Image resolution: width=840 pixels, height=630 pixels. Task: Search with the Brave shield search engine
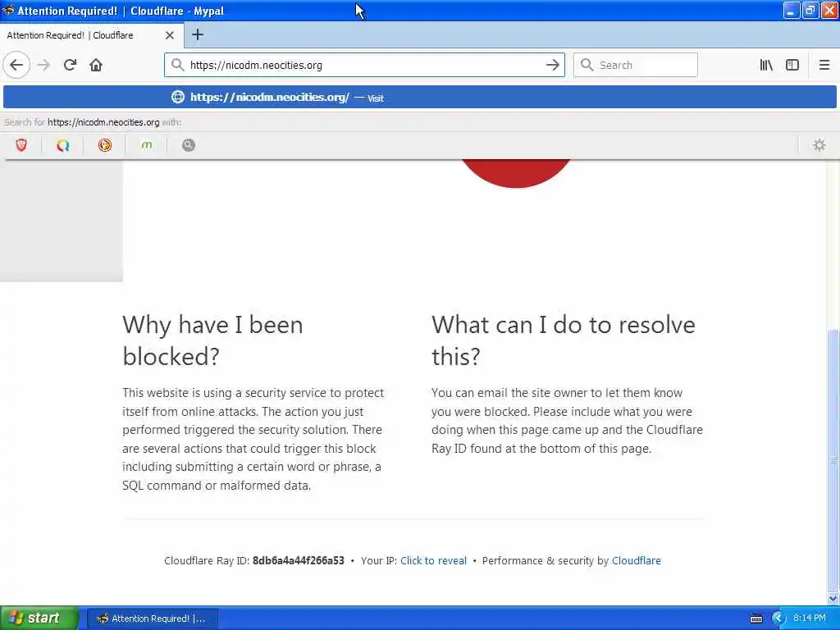pos(21,145)
